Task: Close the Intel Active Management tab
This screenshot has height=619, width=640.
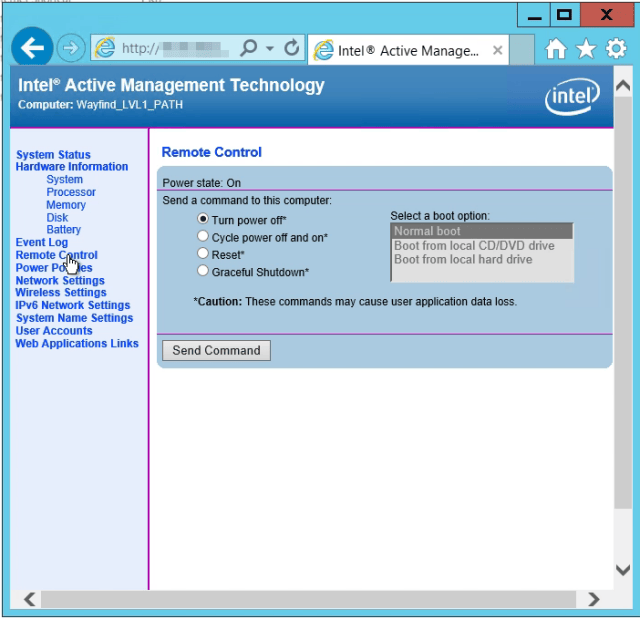Action: pos(497,50)
